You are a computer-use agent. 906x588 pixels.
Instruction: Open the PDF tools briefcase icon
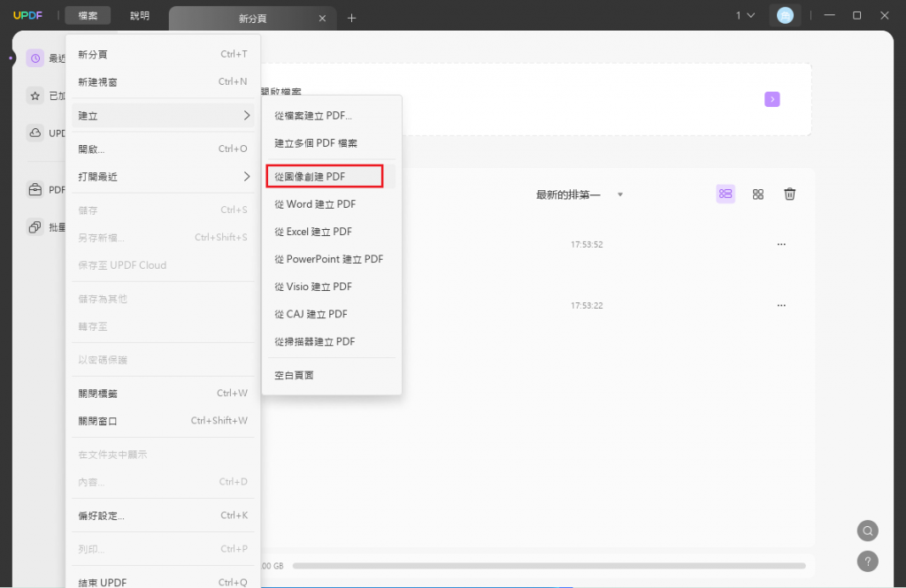(x=35, y=189)
